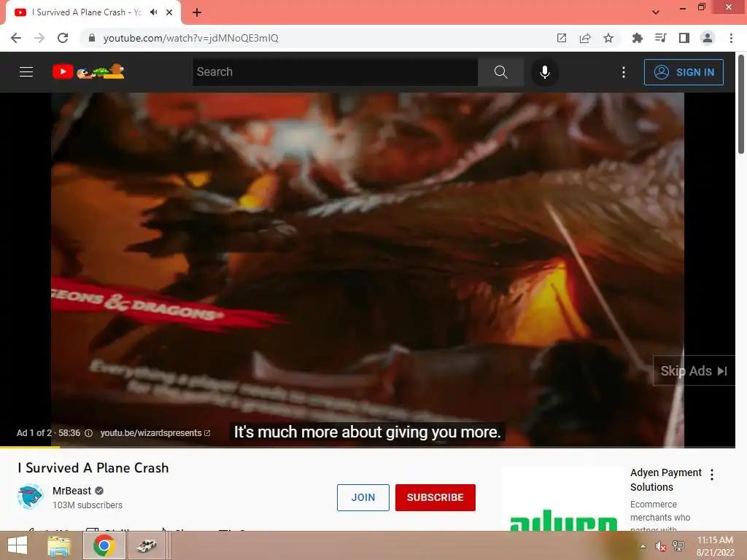Click the video player area
Screen dimensions: 747x560
(x=368, y=270)
